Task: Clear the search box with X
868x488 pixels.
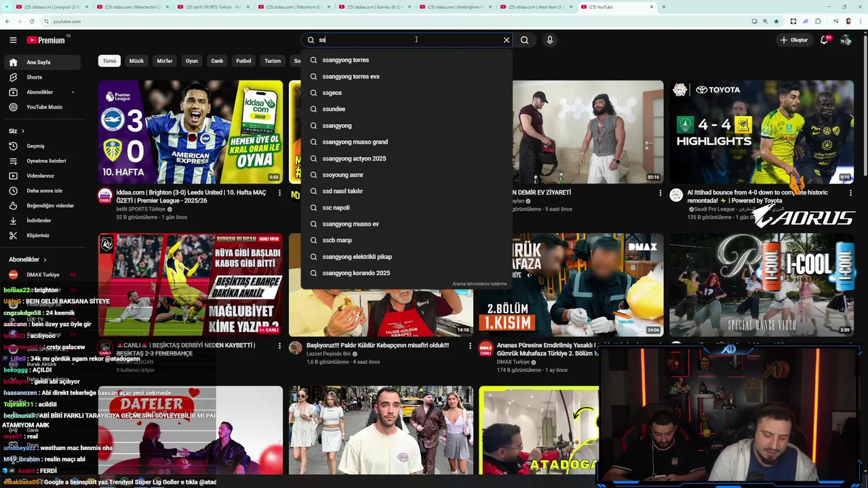Action: coord(506,40)
